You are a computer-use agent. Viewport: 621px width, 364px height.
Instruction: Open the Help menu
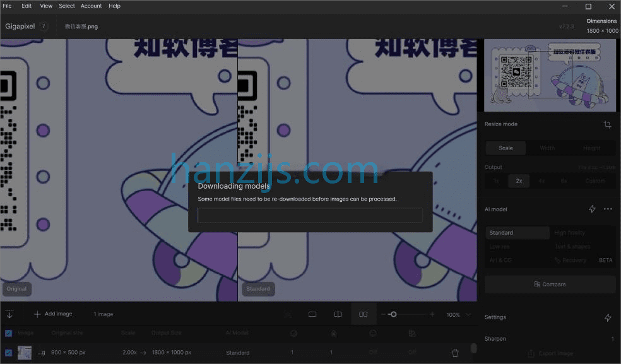tap(114, 6)
